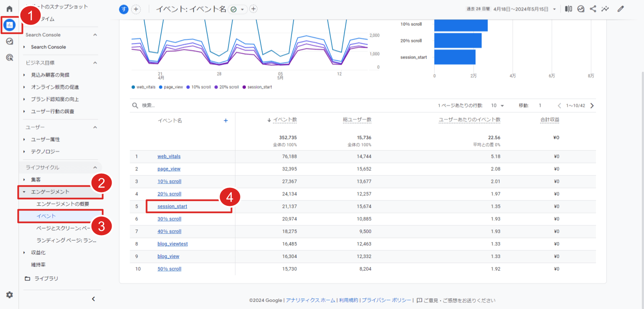Image resolution: width=644 pixels, height=309 pixels.
Task: Open the Insights icon in toolbar
Action: pos(581,9)
